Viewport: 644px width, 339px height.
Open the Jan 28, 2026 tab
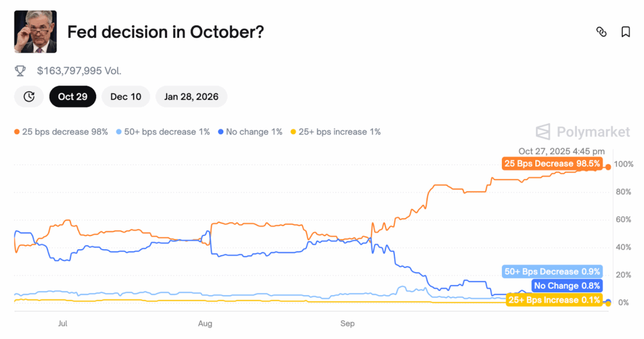pyautogui.click(x=191, y=97)
